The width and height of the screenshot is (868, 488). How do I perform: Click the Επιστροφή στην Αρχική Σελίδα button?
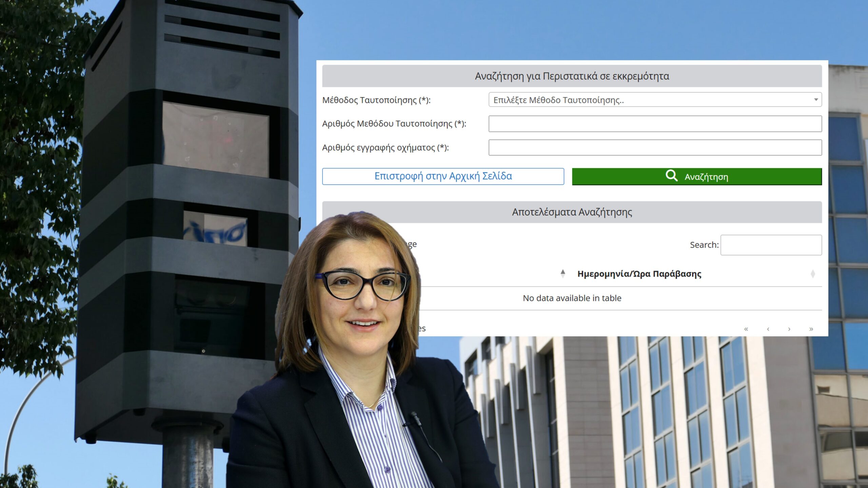443,176
